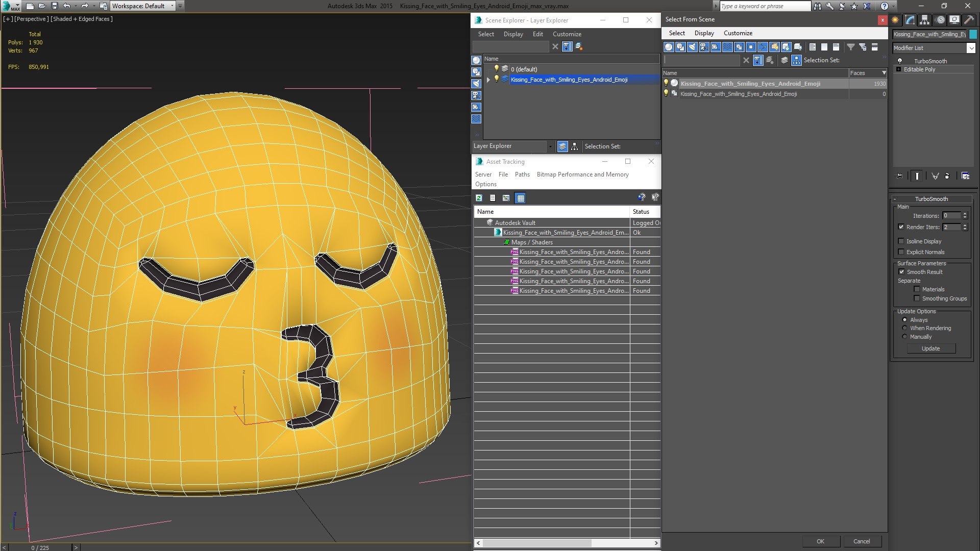
Task: Enable Explicit Normals checkbox
Action: [901, 252]
